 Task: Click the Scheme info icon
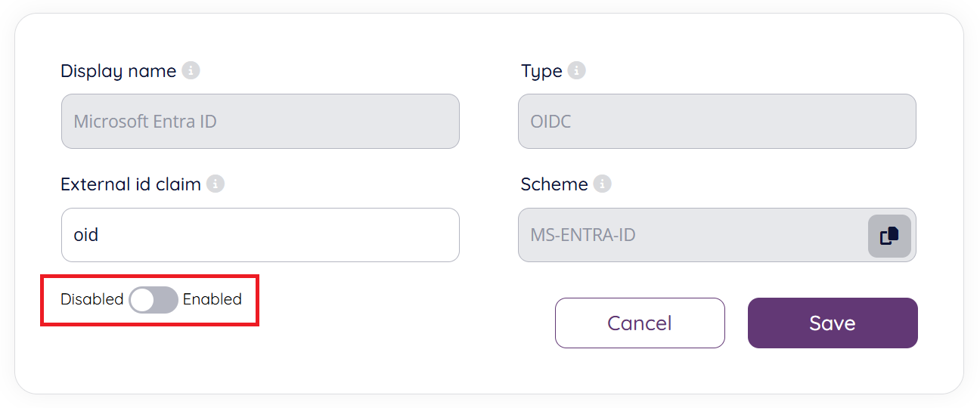[x=602, y=184]
